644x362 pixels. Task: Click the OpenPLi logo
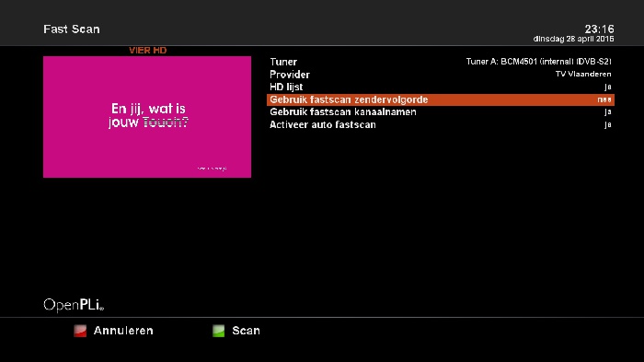(74, 305)
